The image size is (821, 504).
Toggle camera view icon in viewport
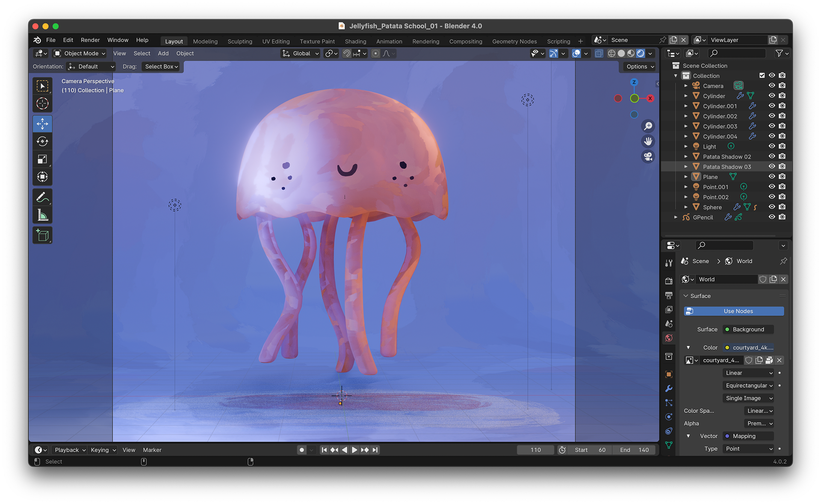pyautogui.click(x=648, y=156)
